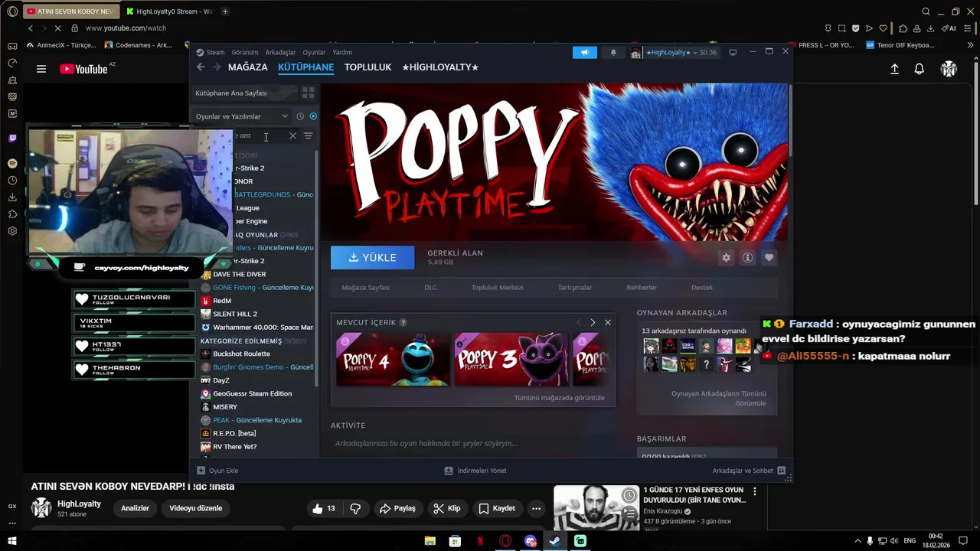Dislike the YouTube video
This screenshot has height=551, width=980.
pos(355,508)
